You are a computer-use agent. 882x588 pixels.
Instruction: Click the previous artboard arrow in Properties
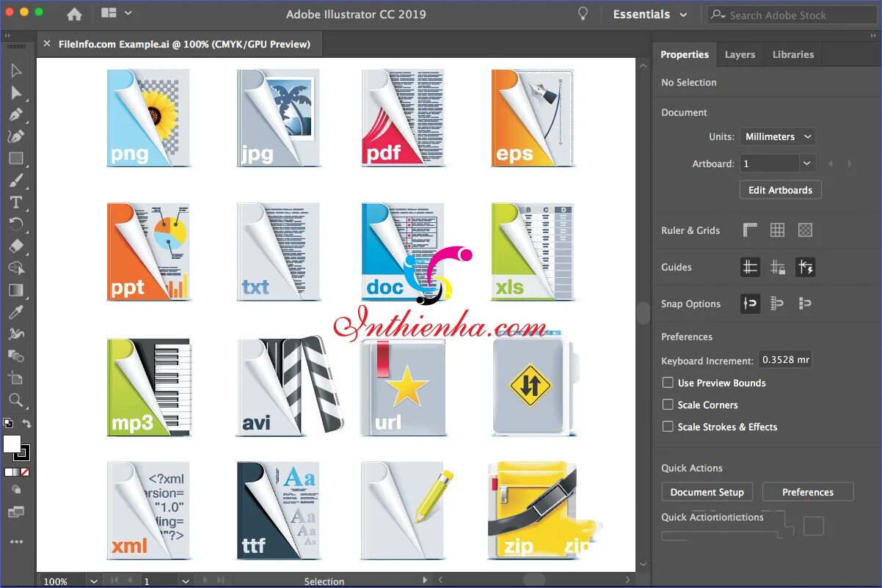(831, 163)
